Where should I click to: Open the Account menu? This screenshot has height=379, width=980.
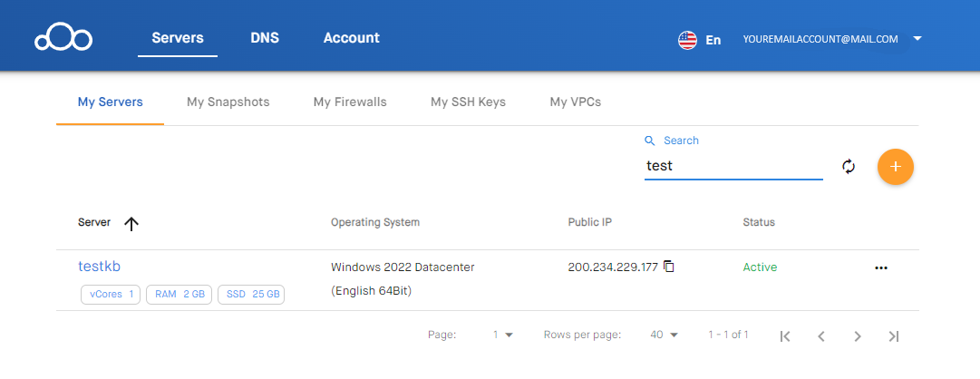pyautogui.click(x=351, y=38)
